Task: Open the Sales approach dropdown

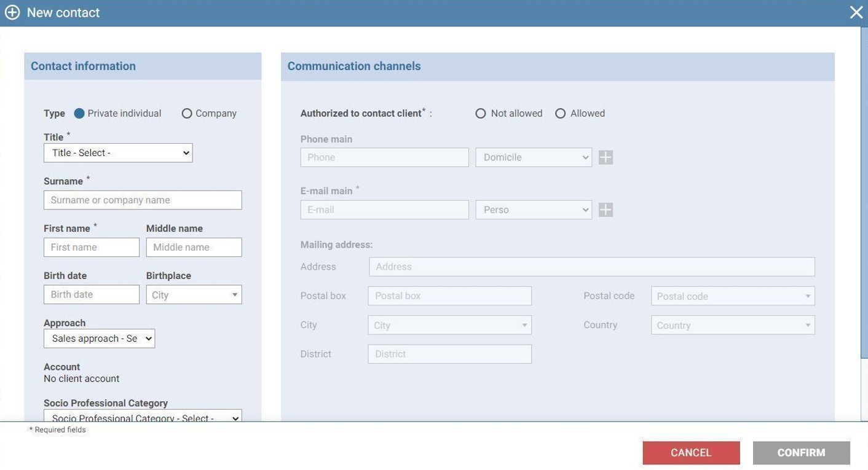Action: (99, 339)
